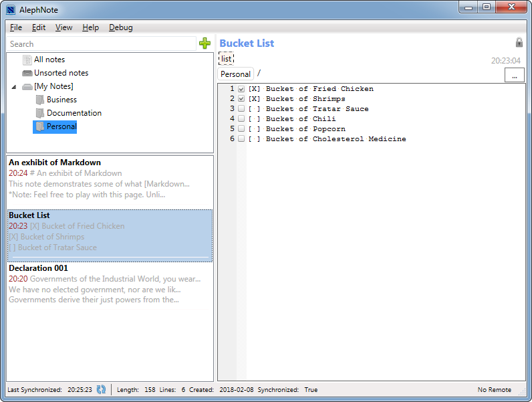The image size is (532, 402).
Task: Click the Business folder icon
Action: pyautogui.click(x=40, y=100)
